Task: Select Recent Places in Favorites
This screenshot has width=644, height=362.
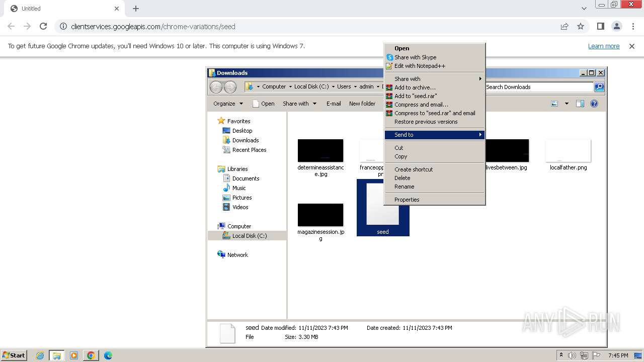Action: [249, 150]
